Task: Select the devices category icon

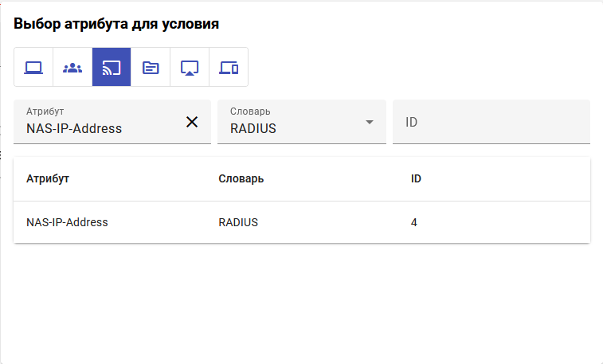Action: [x=229, y=68]
